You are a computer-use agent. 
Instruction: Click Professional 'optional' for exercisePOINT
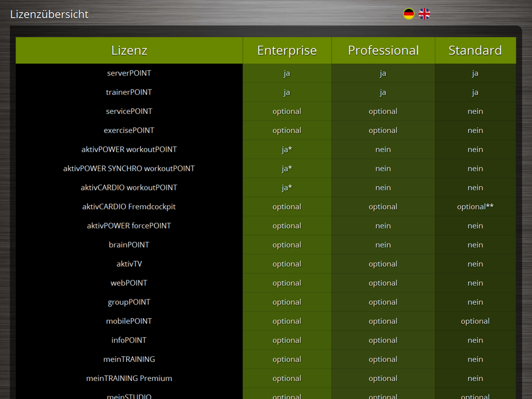click(383, 130)
